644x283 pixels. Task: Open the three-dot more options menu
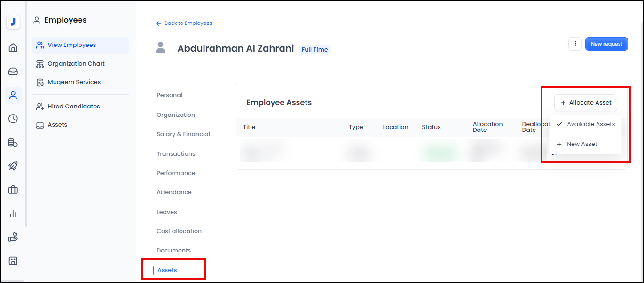point(575,44)
